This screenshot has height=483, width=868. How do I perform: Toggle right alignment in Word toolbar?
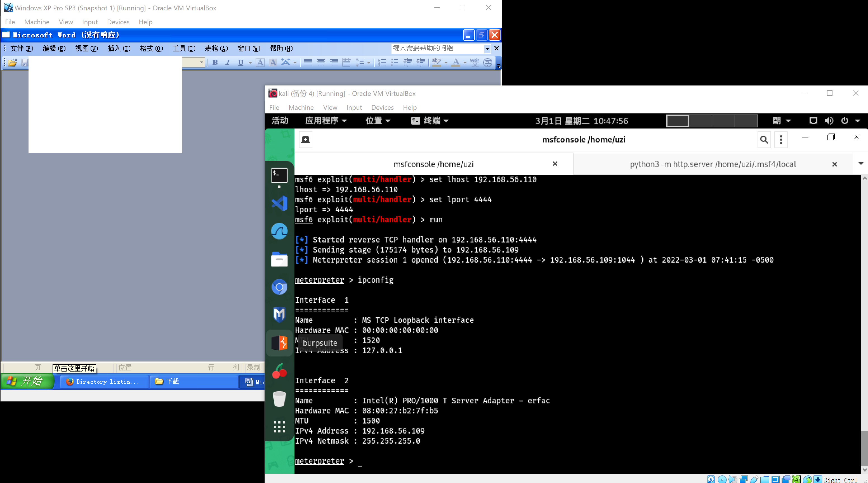[x=334, y=63]
